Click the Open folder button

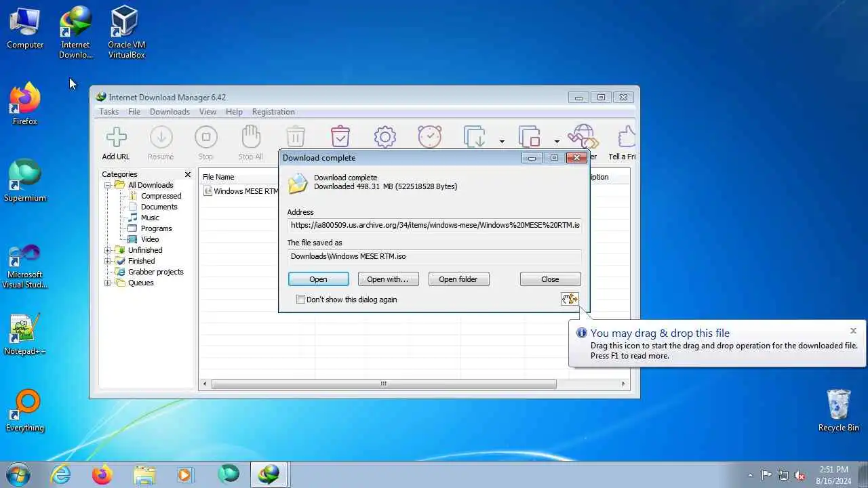click(458, 279)
